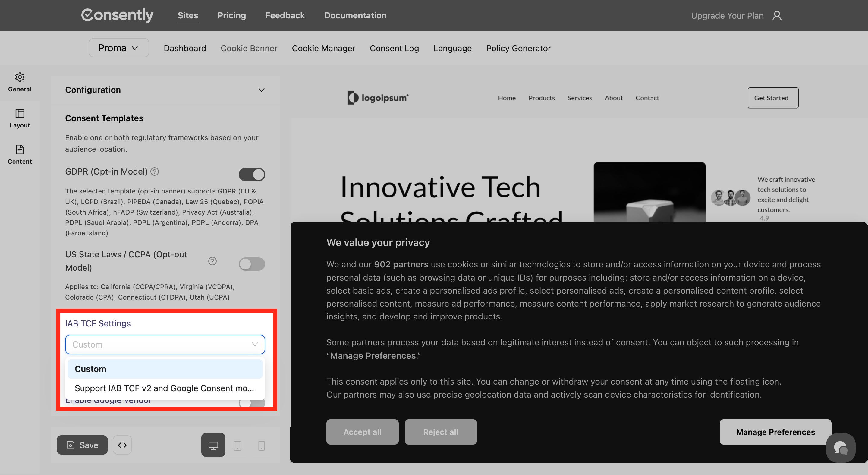Open the Proma site selector dropdown

pos(119,48)
